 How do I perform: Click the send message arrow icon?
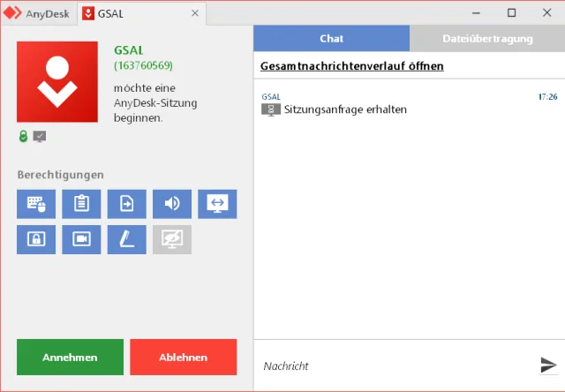[548, 366]
